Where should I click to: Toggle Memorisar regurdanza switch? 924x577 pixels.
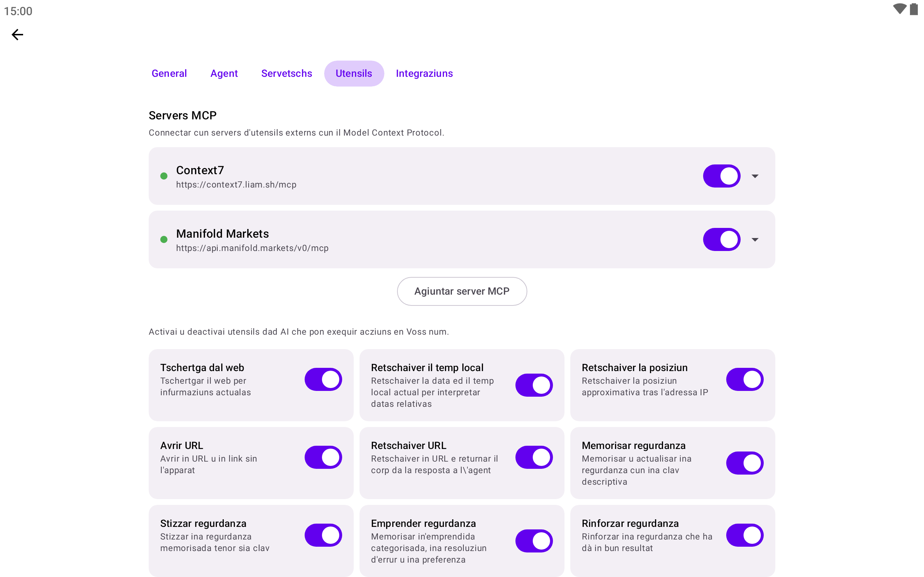tap(745, 463)
